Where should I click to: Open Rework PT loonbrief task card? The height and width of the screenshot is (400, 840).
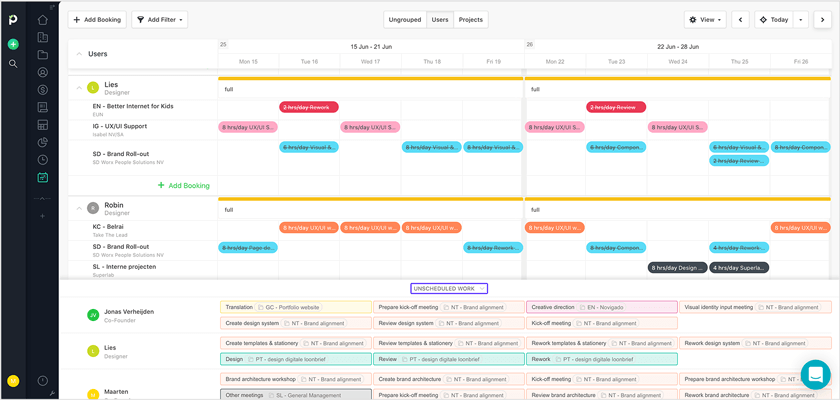tap(602, 359)
